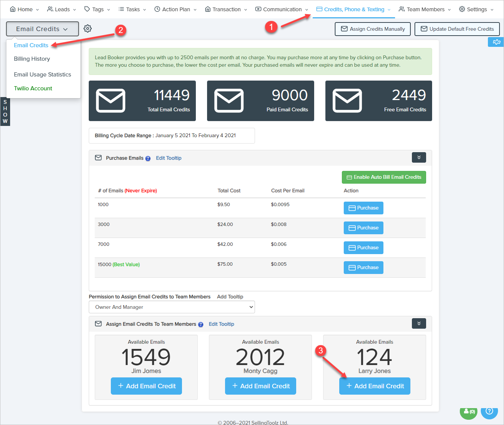Screen dimensions: 504x425
Task: Click the blue puzzle icon at right edge
Action: point(496,42)
